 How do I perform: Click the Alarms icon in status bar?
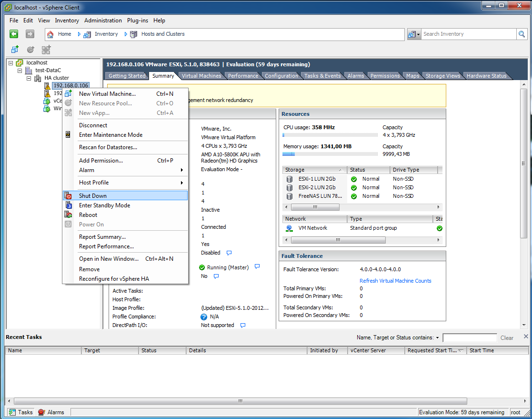[x=41, y=412]
